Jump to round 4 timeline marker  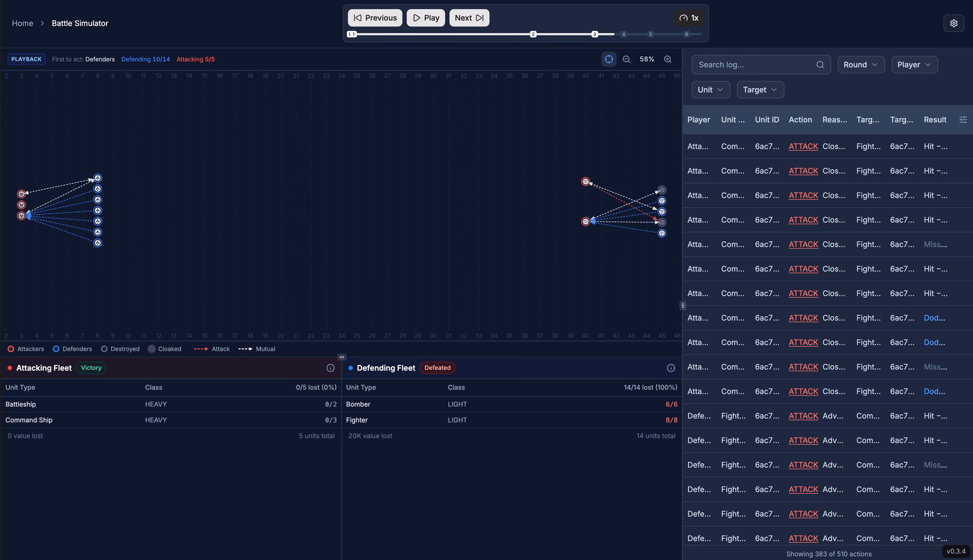(x=623, y=34)
